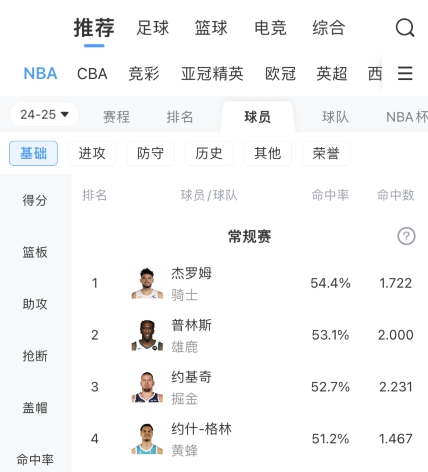Select the 荣誉 filter chip

[326, 153]
